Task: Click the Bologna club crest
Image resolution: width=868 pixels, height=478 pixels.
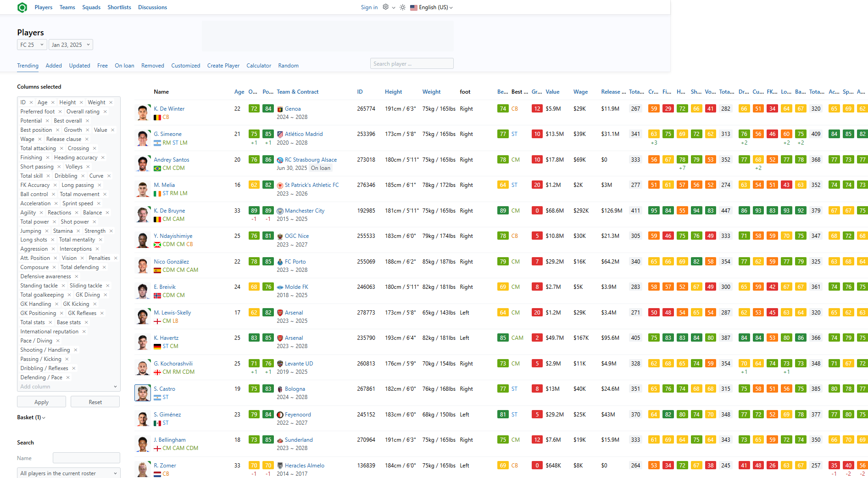Action: coord(280,389)
